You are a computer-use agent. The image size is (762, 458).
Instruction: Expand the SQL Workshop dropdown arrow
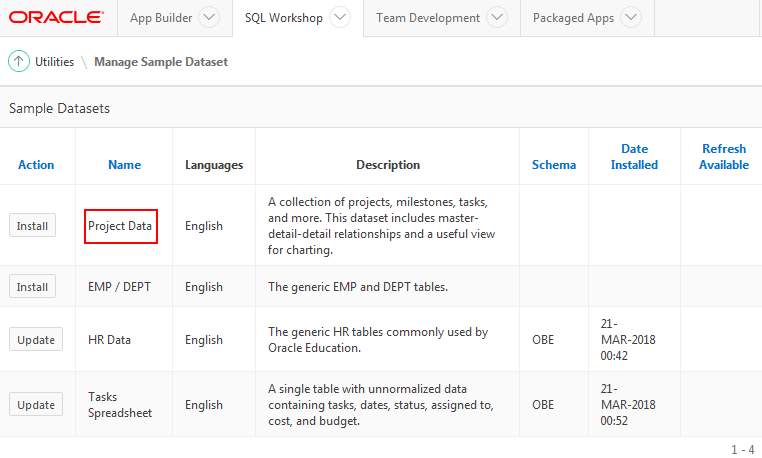click(340, 18)
